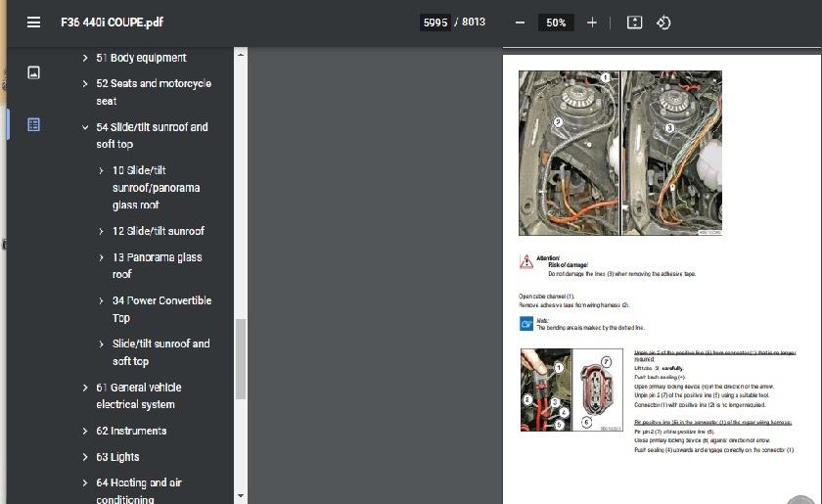Screen dimensions: 822x504
Task: Click the connector pin diagram image
Action: click(571, 389)
